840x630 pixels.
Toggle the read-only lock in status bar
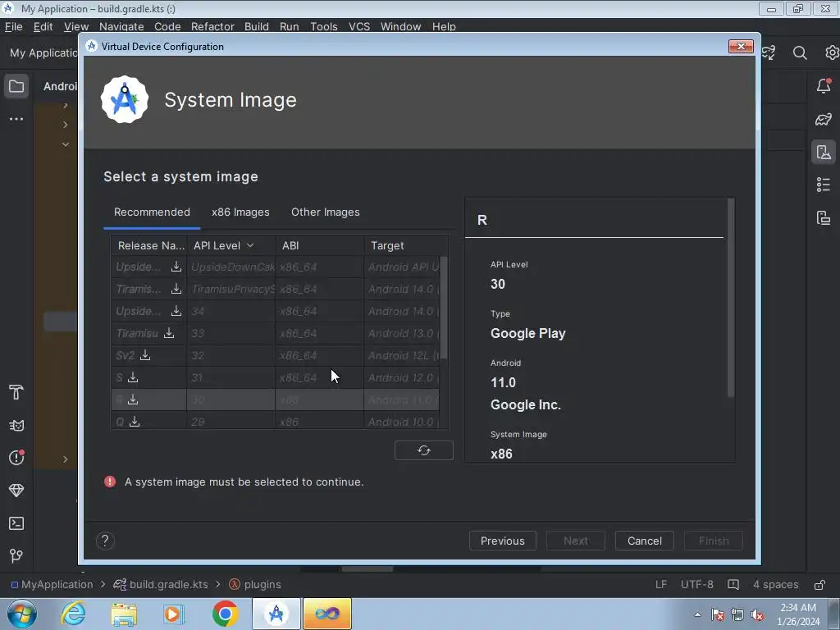819,584
